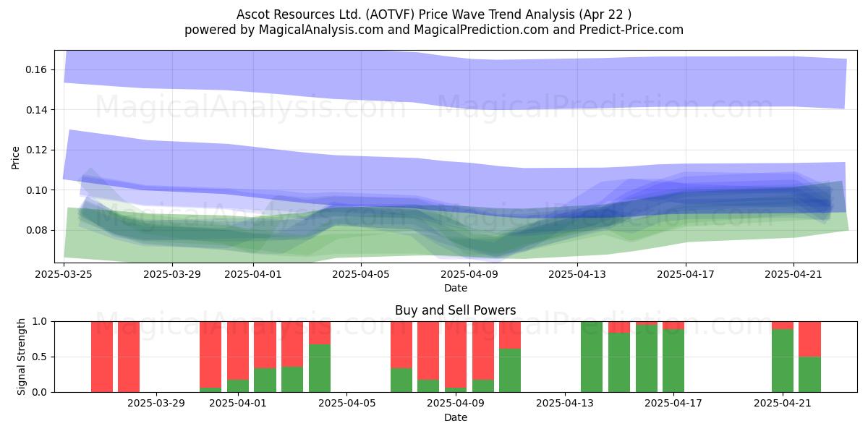Click the 2025-04-01 date under signal chart
The image size is (868, 434).
coord(238,404)
